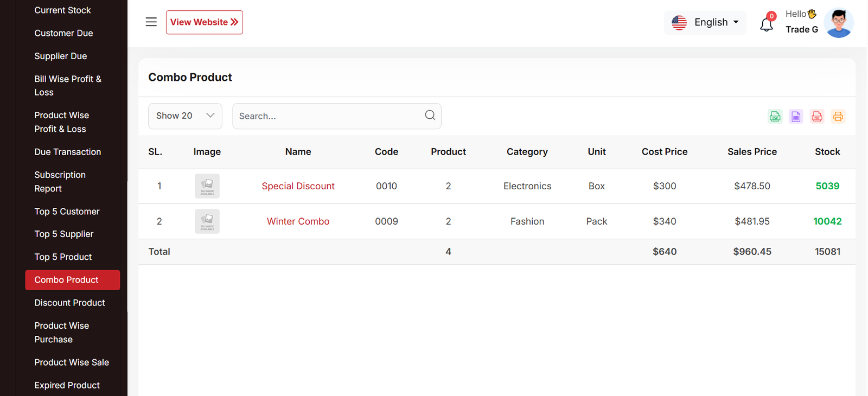Open the user profile avatar
The height and width of the screenshot is (396, 868).
(838, 23)
